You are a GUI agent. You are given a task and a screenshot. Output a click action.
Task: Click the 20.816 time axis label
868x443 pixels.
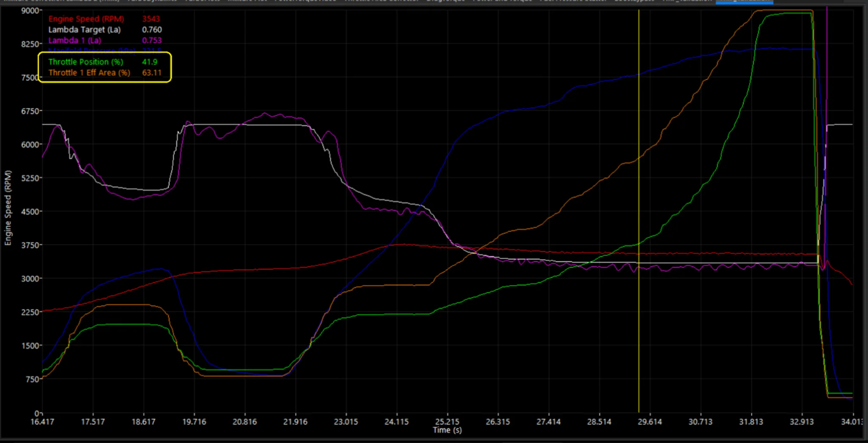(245, 422)
